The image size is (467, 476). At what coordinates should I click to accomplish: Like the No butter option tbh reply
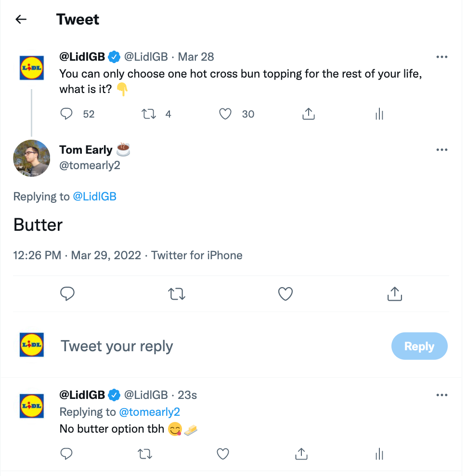[223, 454]
